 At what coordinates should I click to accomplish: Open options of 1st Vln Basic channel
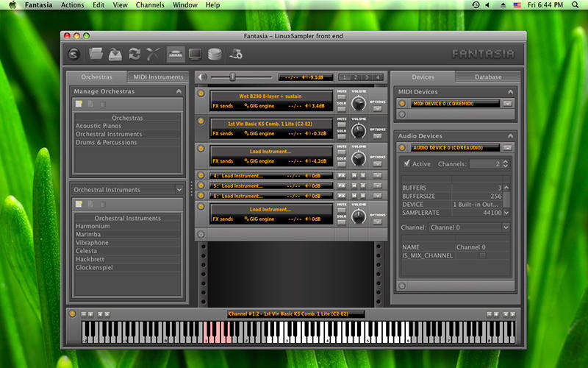(x=377, y=136)
